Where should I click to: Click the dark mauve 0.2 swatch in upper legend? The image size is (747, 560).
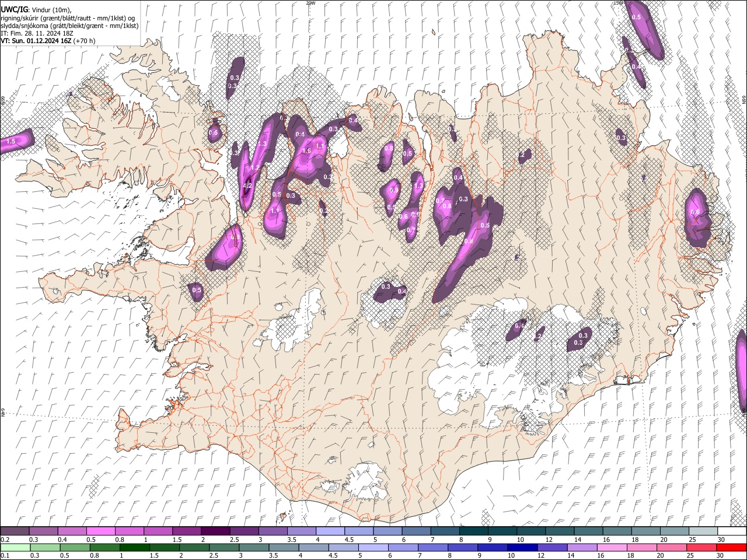click(15, 531)
